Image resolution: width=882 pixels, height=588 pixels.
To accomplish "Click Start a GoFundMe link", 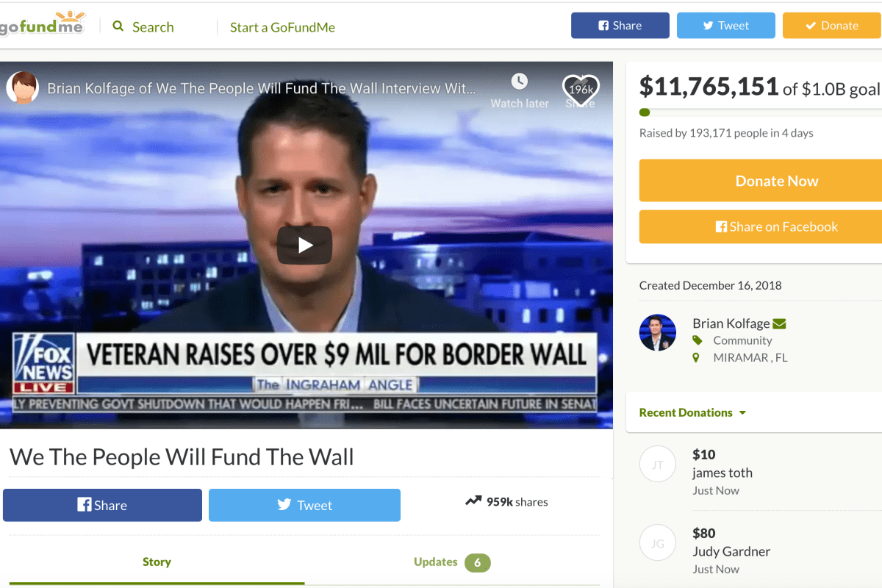I will 282,27.
